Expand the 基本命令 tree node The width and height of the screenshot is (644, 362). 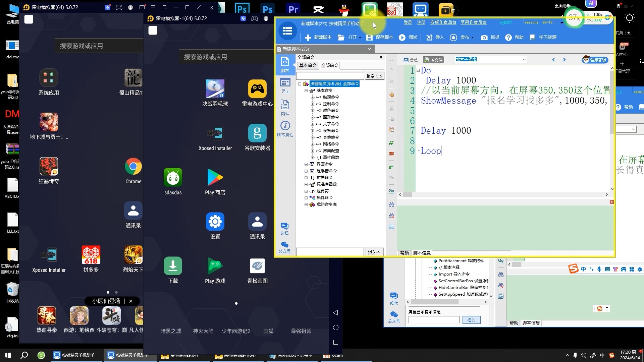pos(307,90)
